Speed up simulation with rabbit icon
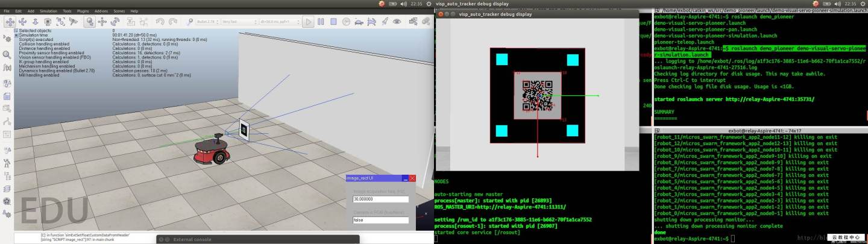Screen dimensions: 868x244 pyautogui.click(x=371, y=22)
